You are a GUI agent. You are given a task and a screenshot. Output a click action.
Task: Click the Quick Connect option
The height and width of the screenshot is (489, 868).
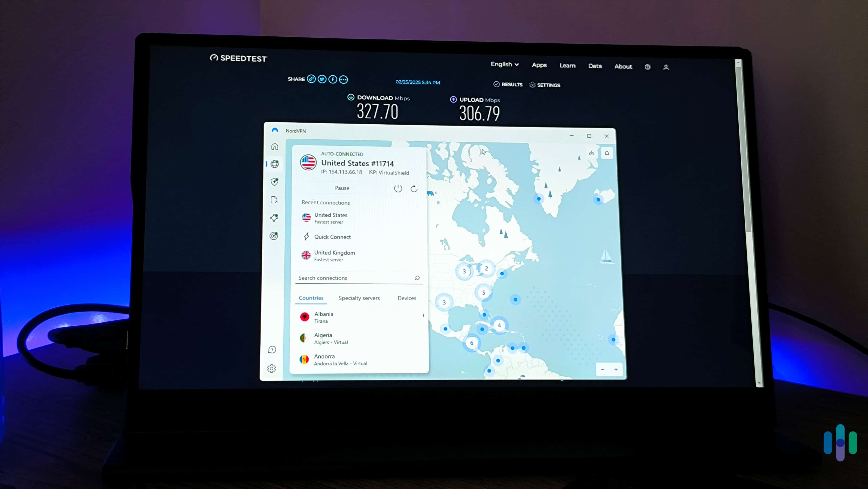(x=333, y=236)
